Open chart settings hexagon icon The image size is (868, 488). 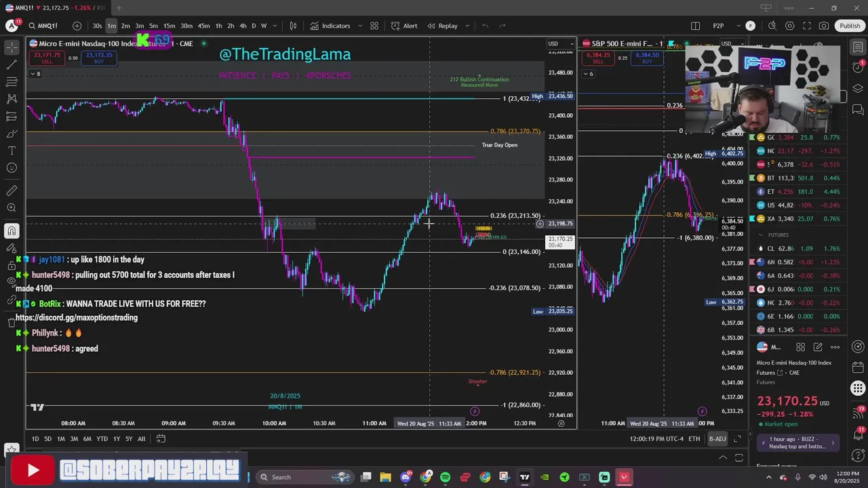[x=789, y=26]
